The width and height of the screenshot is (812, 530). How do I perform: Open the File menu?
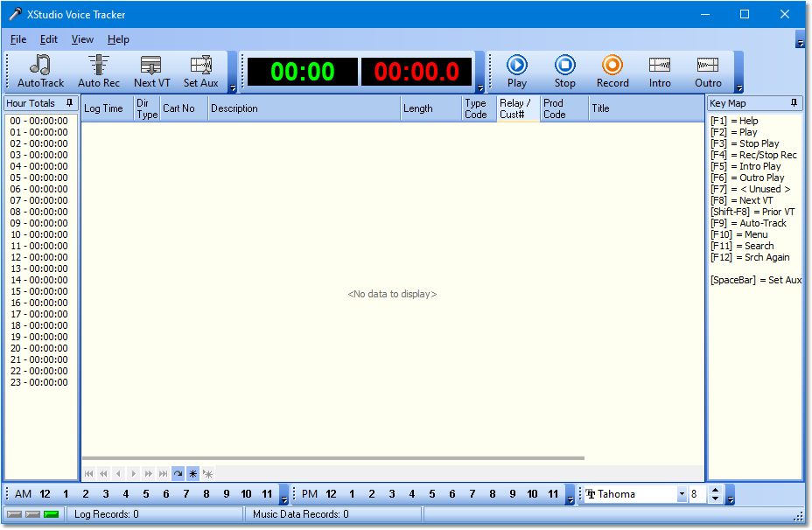[18, 39]
